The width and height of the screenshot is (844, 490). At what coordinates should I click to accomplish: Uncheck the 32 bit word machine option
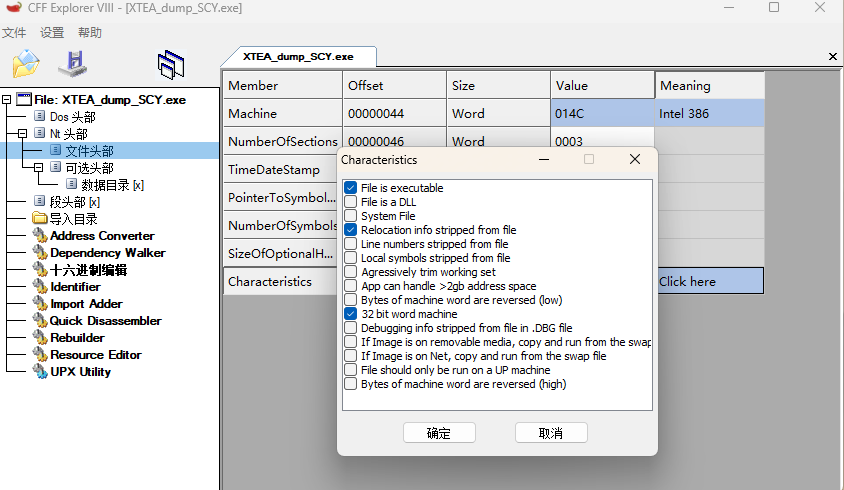click(x=351, y=314)
